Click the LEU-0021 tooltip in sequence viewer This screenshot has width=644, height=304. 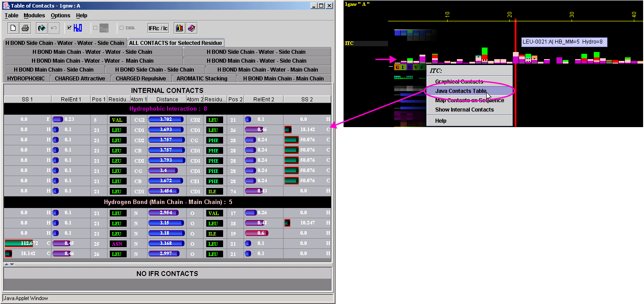(564, 42)
